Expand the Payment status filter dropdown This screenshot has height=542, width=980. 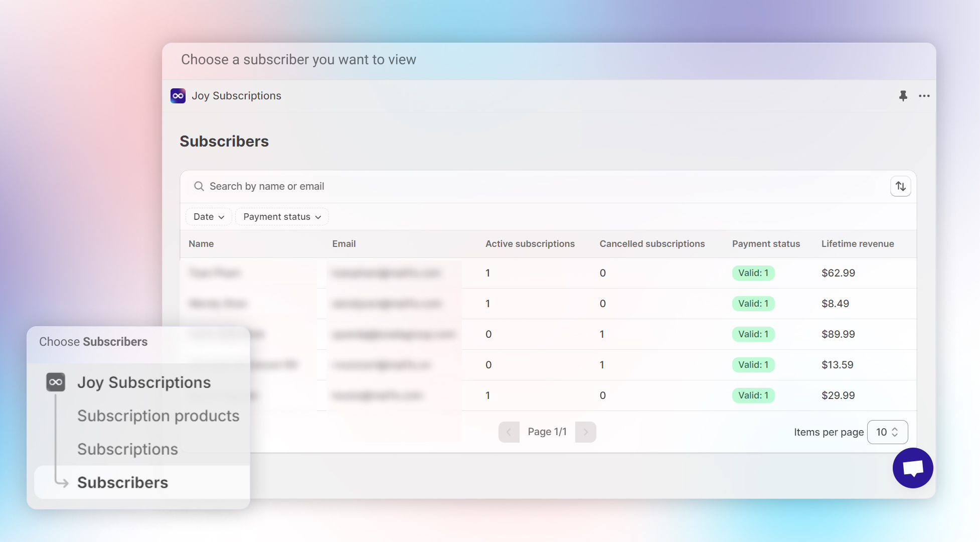tap(282, 217)
